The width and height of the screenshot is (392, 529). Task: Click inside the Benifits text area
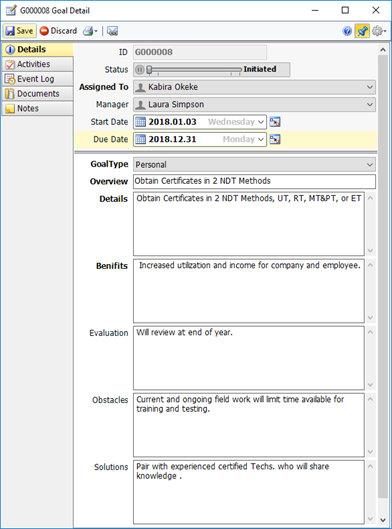[249, 291]
